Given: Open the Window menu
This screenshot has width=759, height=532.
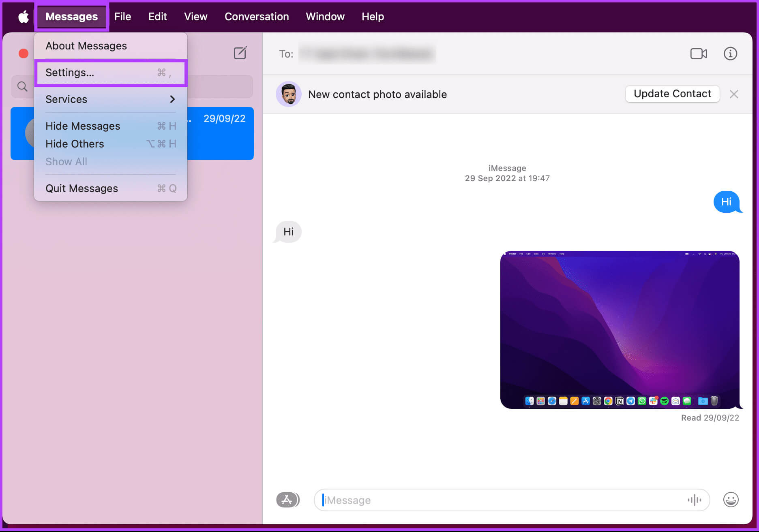Looking at the screenshot, I should coord(325,17).
